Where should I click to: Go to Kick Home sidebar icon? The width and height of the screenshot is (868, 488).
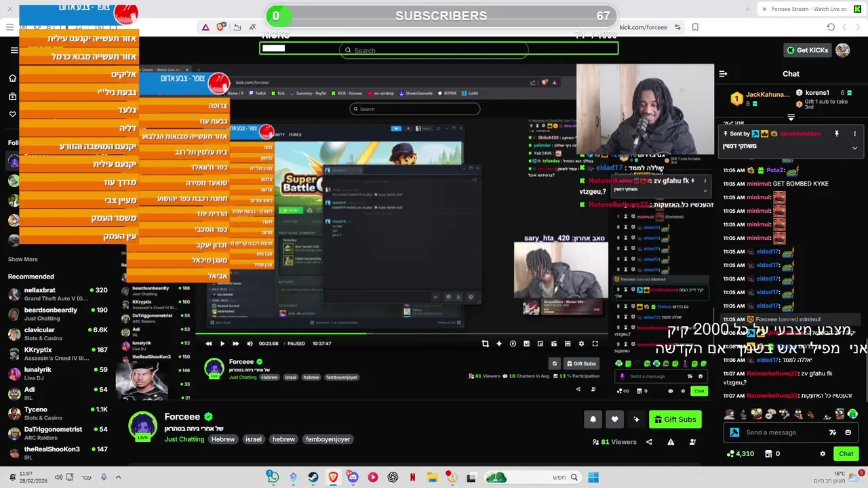[12, 78]
